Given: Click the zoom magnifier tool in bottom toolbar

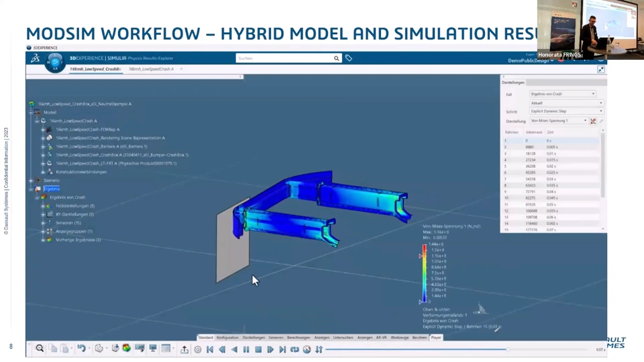Looking at the screenshot, I should tap(40, 349).
